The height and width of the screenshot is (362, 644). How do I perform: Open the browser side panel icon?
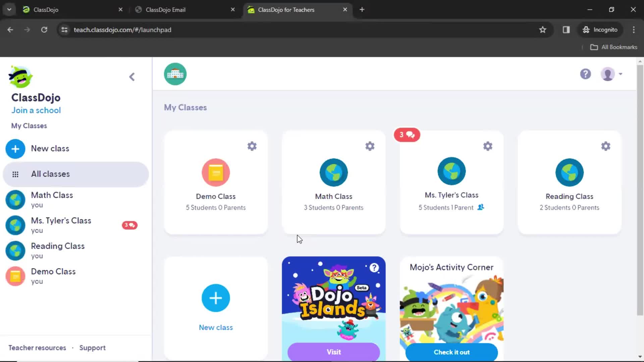pos(566,30)
